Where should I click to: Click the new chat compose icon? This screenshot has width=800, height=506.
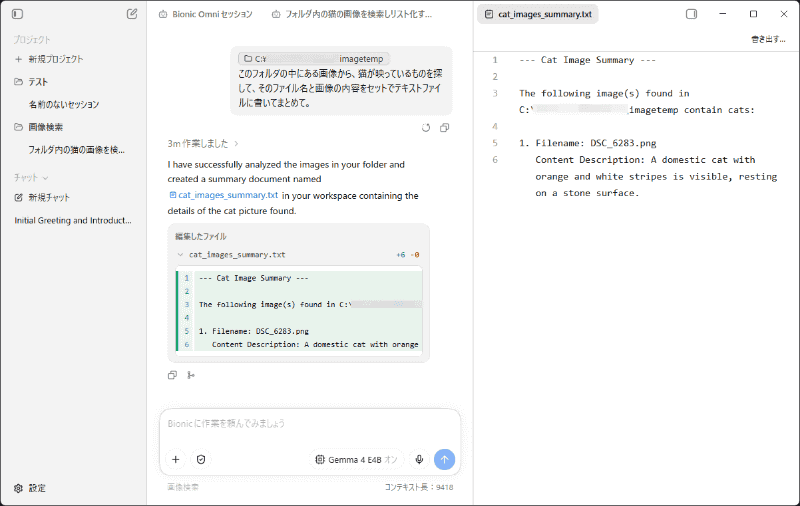pos(132,14)
